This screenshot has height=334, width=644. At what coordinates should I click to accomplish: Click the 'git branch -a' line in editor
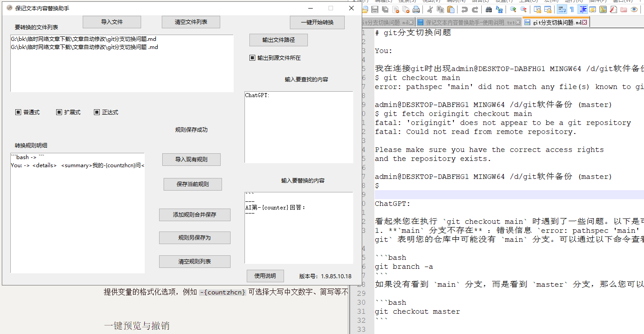coord(404,267)
